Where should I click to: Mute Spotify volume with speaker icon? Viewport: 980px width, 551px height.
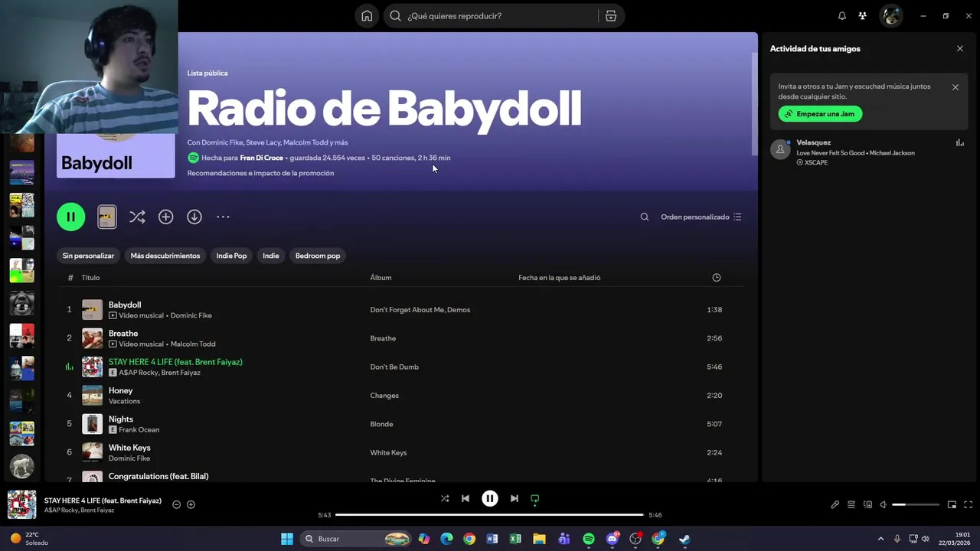(x=884, y=504)
